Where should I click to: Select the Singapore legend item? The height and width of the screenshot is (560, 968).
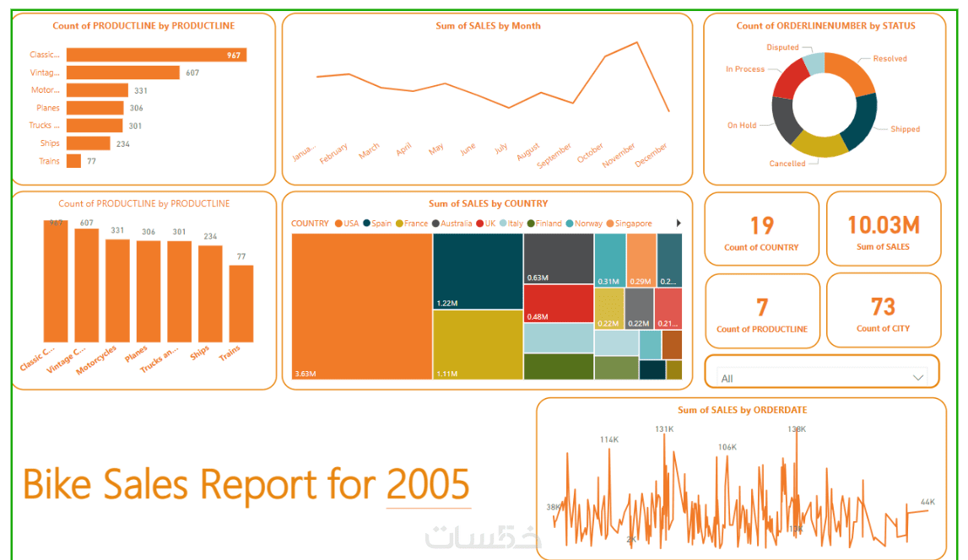pos(629,223)
